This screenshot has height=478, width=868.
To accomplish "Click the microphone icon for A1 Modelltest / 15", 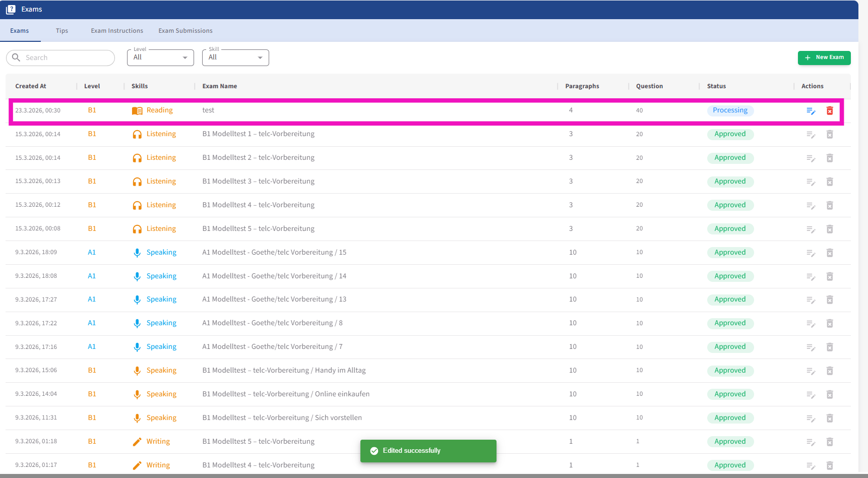I will click(x=137, y=253).
